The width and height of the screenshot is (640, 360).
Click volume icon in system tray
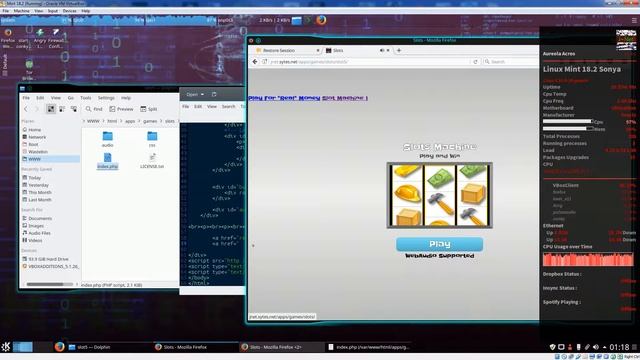[x=596, y=347]
